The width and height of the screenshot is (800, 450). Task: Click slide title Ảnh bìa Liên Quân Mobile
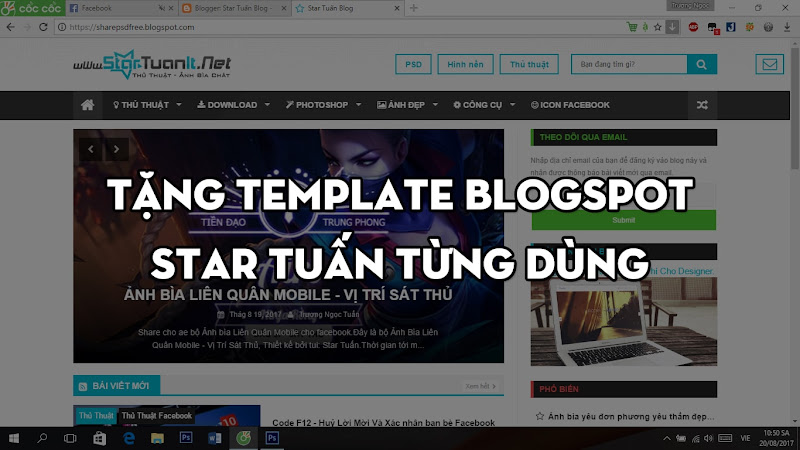[x=288, y=294]
